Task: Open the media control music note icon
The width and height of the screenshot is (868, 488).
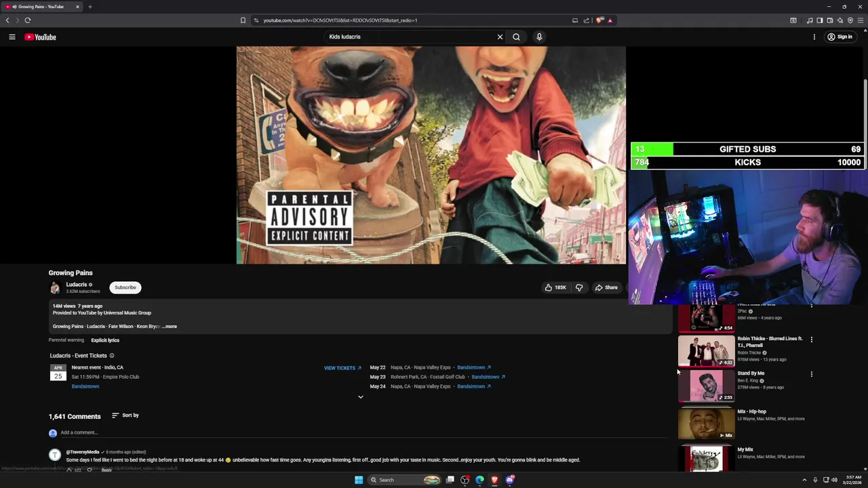Action: [810, 20]
